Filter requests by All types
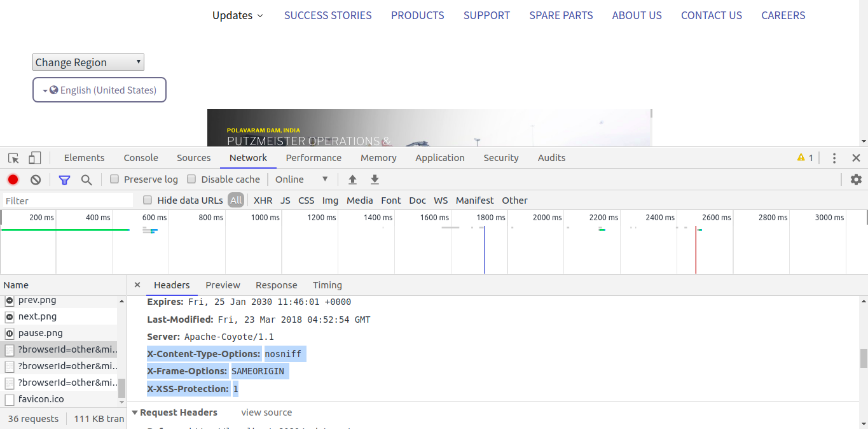The width and height of the screenshot is (868, 429). click(236, 200)
